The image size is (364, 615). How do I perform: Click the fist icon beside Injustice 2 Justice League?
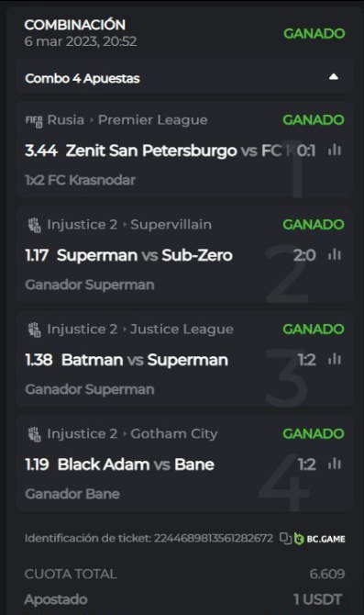click(x=35, y=330)
